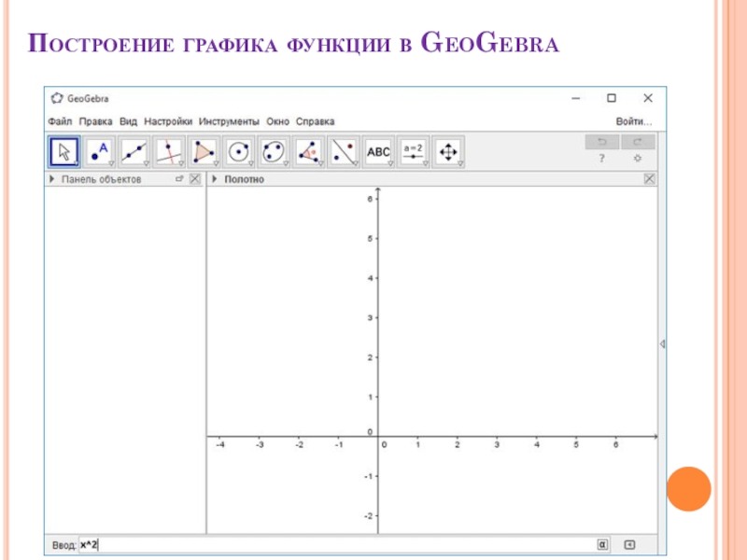Close the Панель объектов panel

(x=195, y=179)
